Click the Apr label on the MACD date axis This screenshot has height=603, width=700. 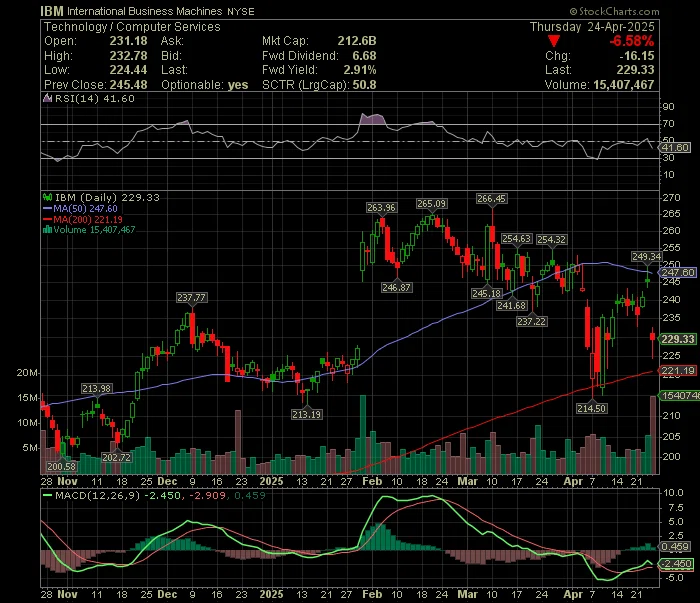point(573,595)
